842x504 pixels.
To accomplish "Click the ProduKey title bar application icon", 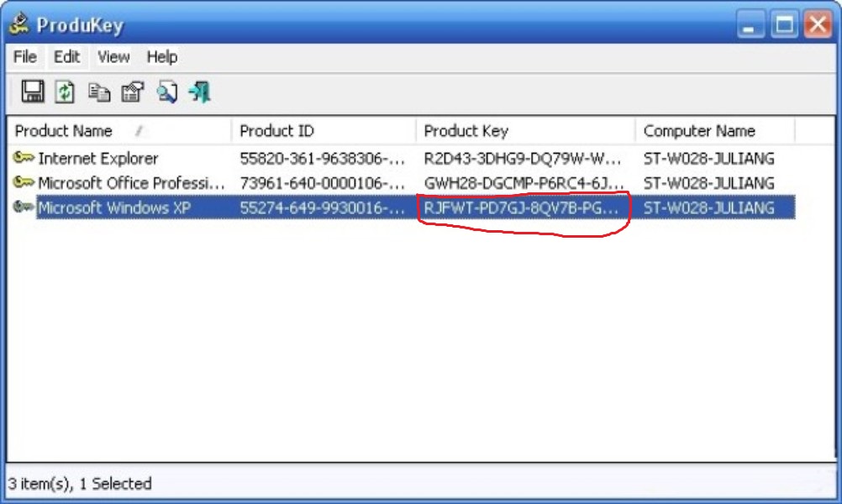I will (x=19, y=24).
